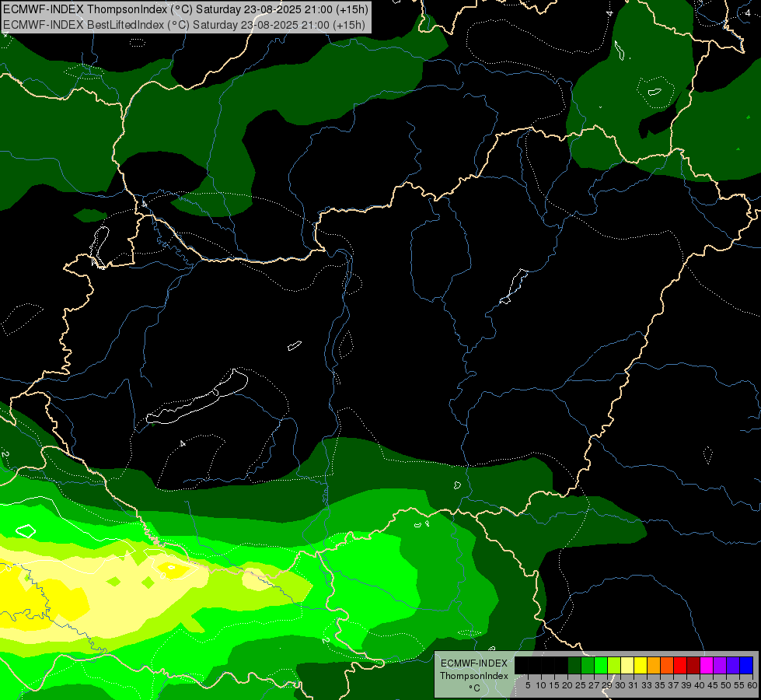Select the red 37–39 legend swatch
This screenshot has width=761, height=700.
(x=680, y=665)
